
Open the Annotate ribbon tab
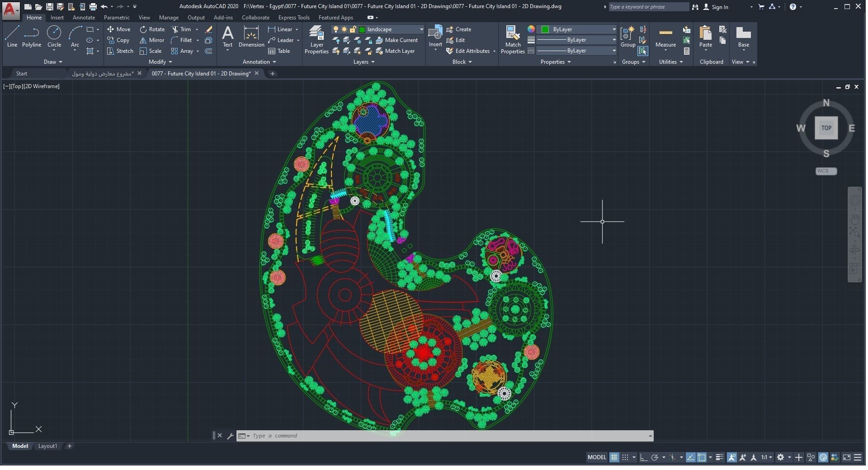[x=84, y=18]
